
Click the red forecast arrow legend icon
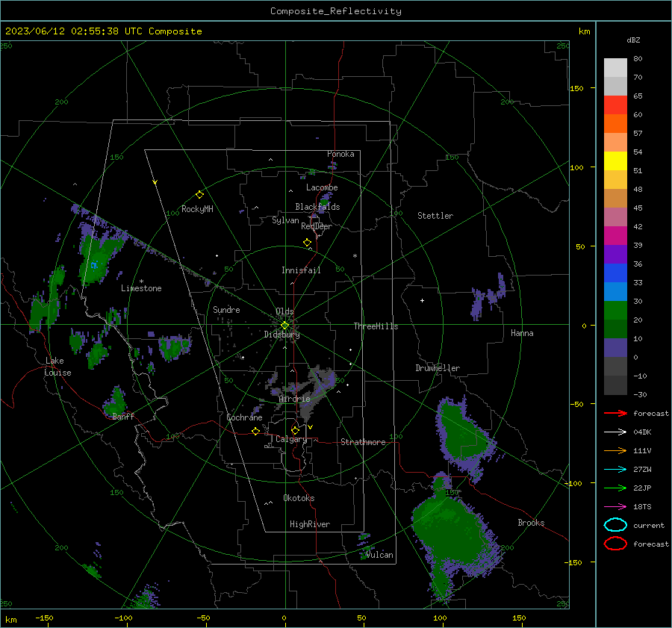615,413
